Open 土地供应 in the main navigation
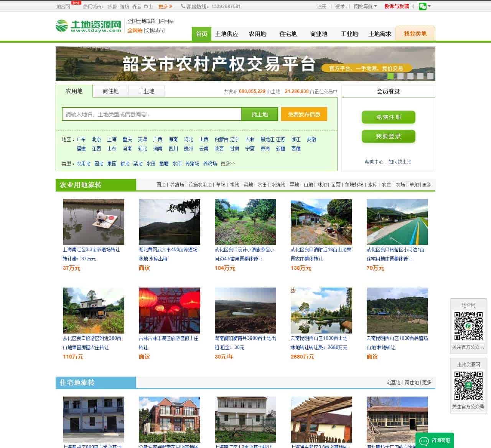 coord(226,34)
